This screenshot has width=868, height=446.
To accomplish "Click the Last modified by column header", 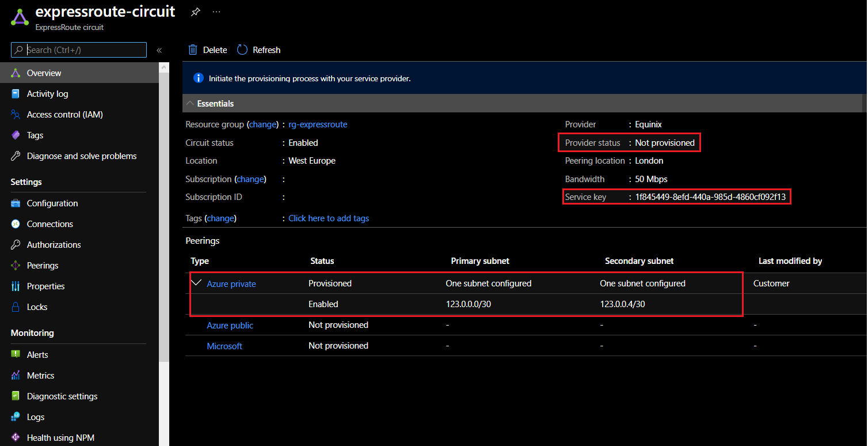I will pyautogui.click(x=790, y=261).
